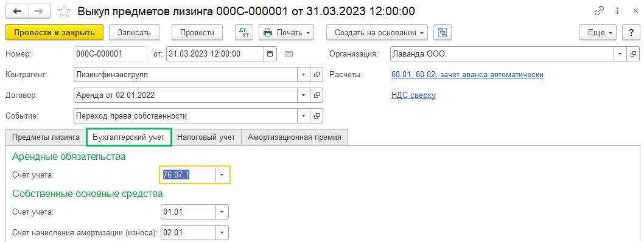Screen dimensions: 644x242
Task: Click the Номер field 000С-000001
Action: [x=111, y=54]
